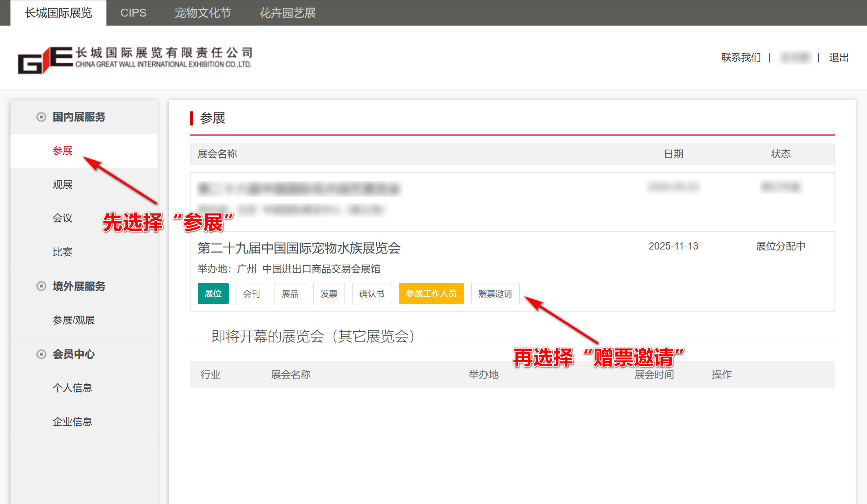This screenshot has width=867, height=504.
Task: Click the 参展 page title
Action: (x=213, y=118)
